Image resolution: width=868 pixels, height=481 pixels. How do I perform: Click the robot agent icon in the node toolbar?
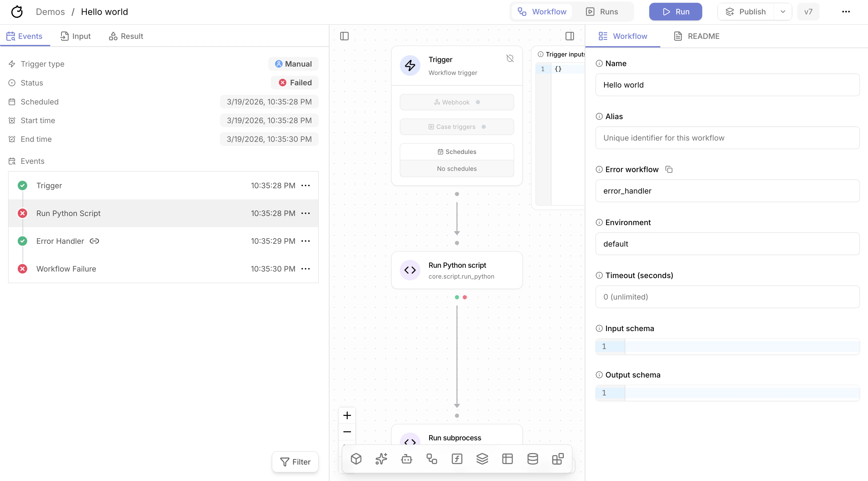coord(406,459)
